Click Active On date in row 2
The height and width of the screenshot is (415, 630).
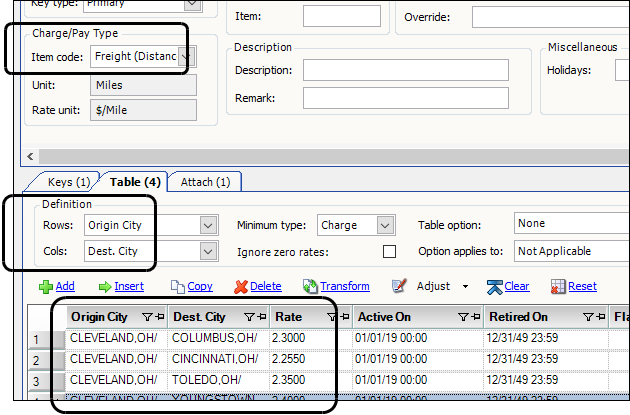pos(418,359)
